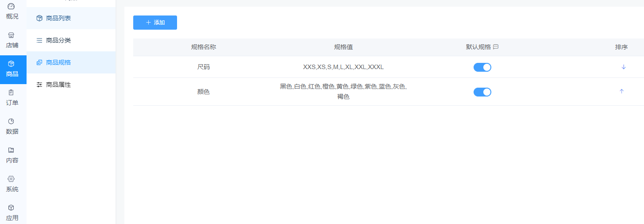Open the 订单 orders sidebar icon
Viewport: 644px width, 224px height.
12,93
